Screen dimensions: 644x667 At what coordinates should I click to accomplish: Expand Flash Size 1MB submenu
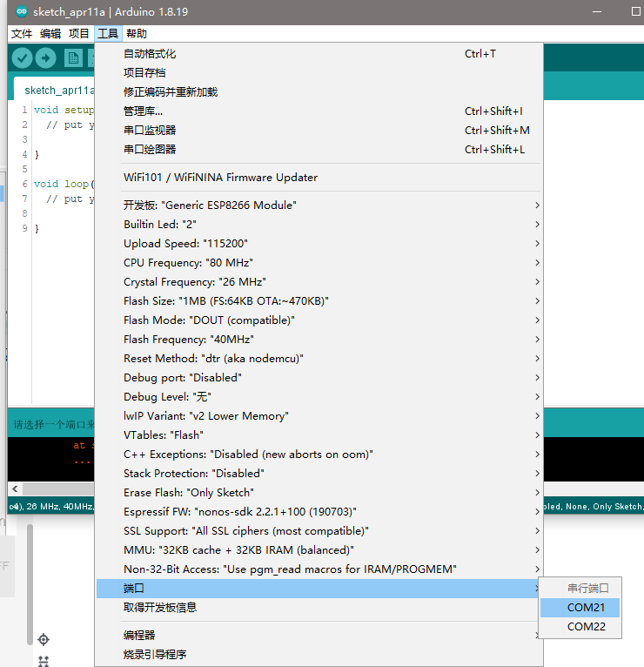click(319, 301)
